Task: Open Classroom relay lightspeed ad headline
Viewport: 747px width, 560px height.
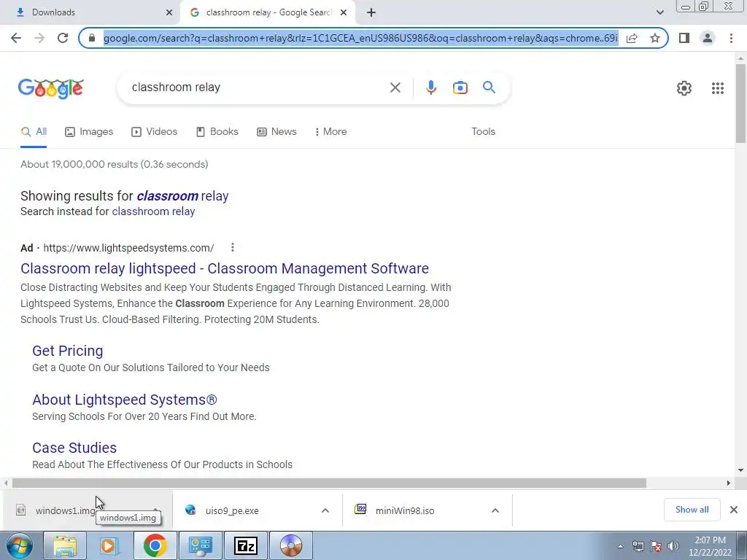Action: point(225,268)
